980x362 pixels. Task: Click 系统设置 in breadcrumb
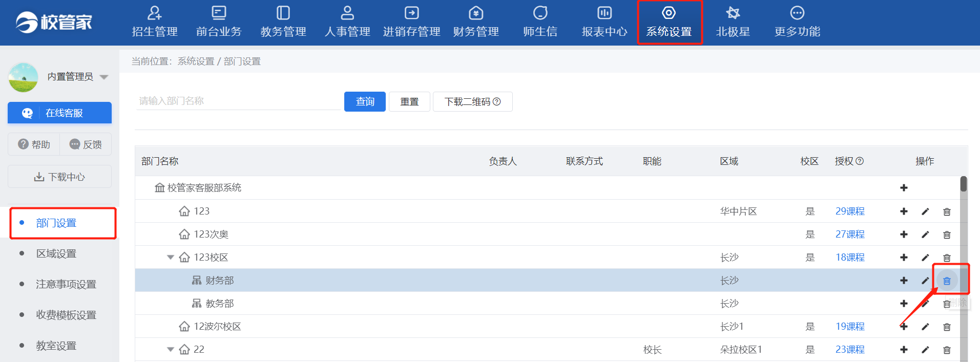coord(196,61)
